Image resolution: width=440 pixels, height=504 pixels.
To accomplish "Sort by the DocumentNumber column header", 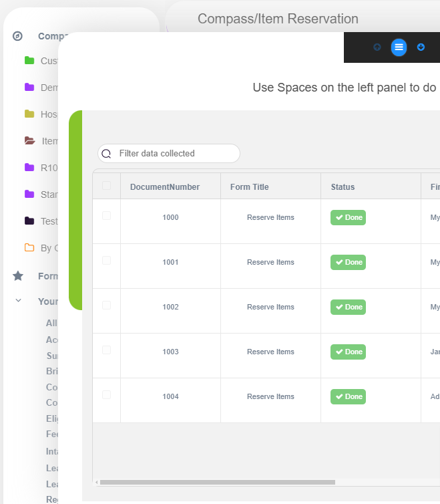I will [165, 187].
